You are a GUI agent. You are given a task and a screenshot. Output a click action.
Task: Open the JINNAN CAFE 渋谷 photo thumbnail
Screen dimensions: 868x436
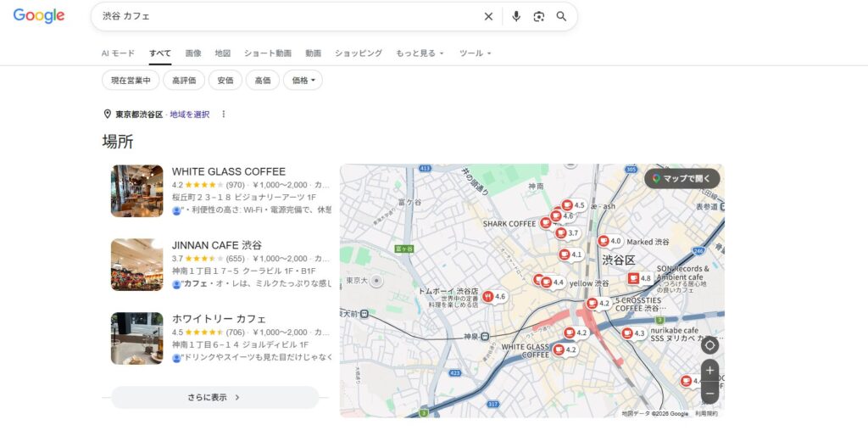pyautogui.click(x=136, y=265)
